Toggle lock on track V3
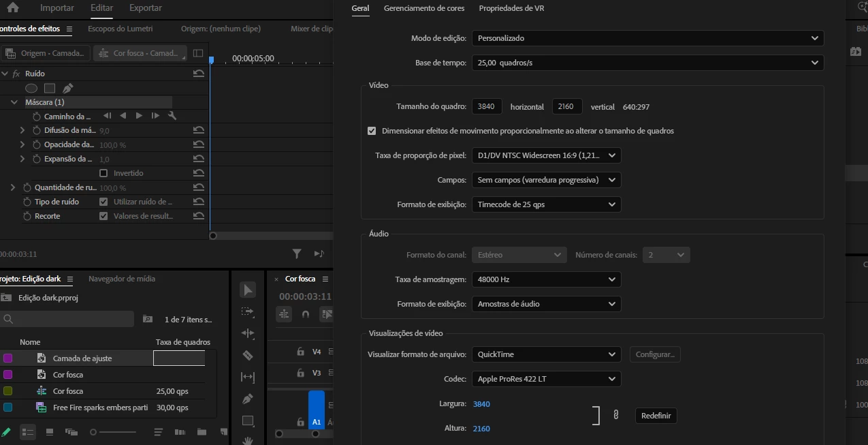 pyautogui.click(x=300, y=373)
